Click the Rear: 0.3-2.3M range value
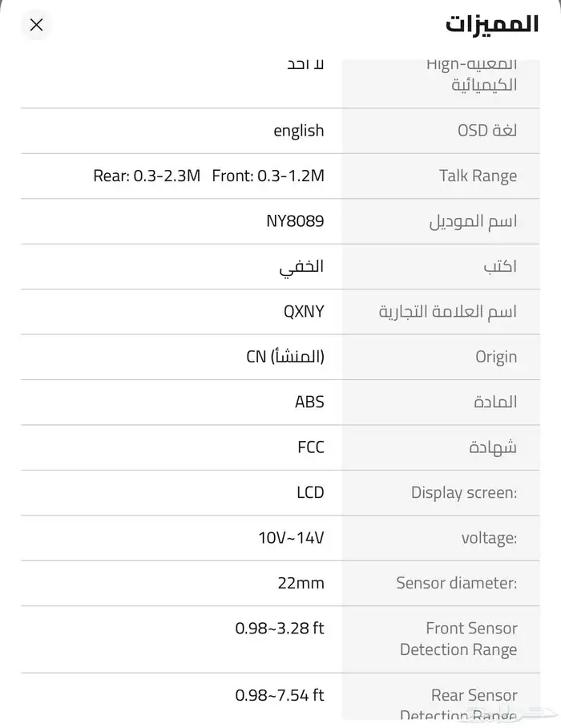The width and height of the screenshot is (561, 728). [147, 176]
